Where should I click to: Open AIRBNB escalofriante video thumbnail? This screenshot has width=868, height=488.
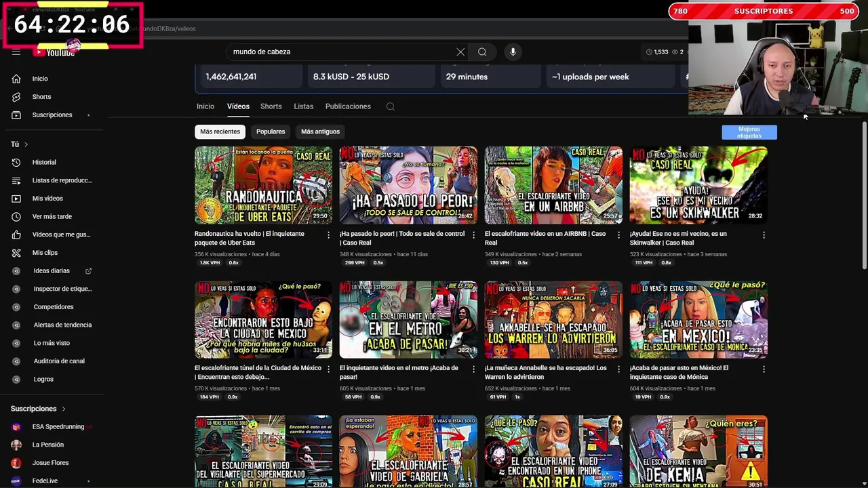coord(553,185)
